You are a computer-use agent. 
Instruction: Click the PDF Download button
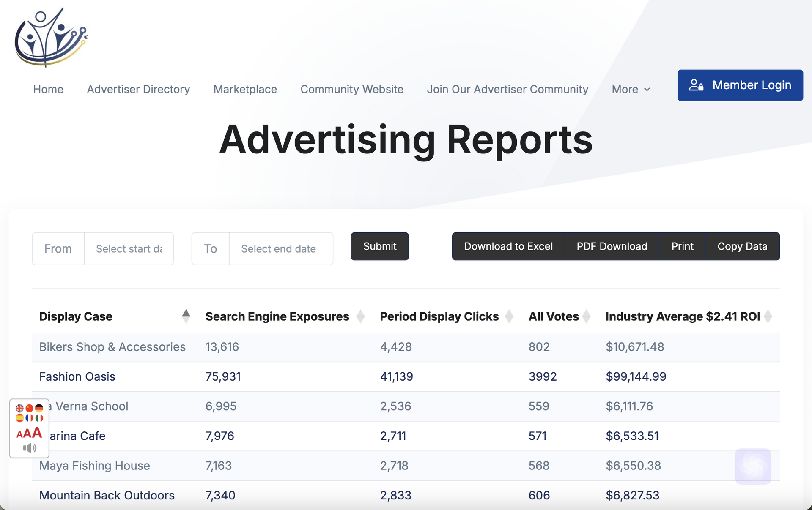pos(612,246)
